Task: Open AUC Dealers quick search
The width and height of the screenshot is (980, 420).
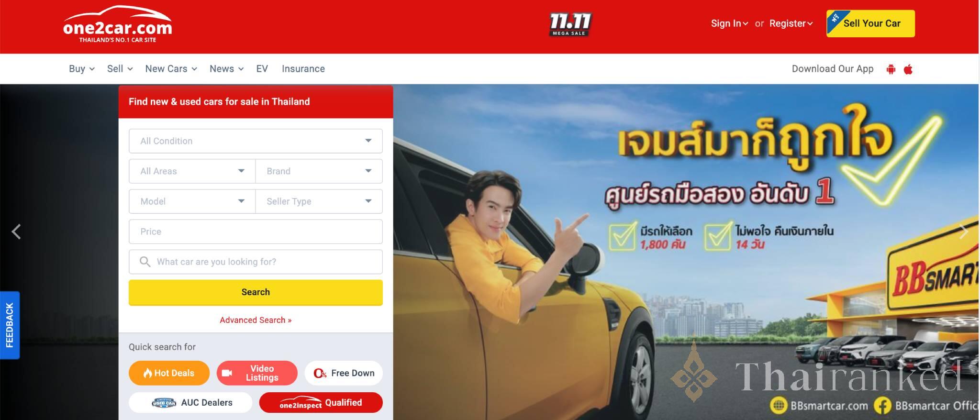Action: [190, 403]
